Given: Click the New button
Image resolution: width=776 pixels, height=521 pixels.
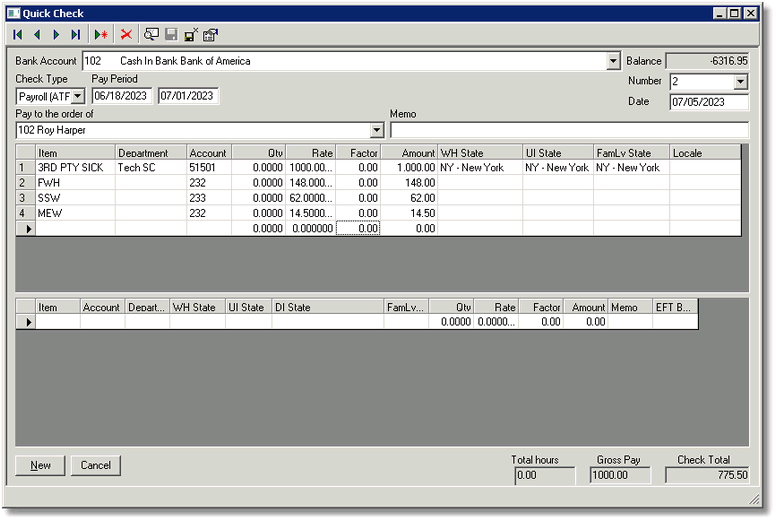Looking at the screenshot, I should (x=40, y=466).
